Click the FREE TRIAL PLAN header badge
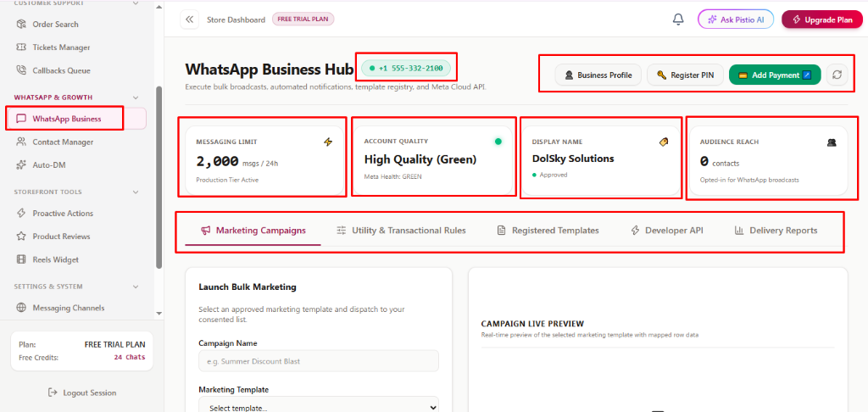This screenshot has height=412, width=868. (303, 19)
